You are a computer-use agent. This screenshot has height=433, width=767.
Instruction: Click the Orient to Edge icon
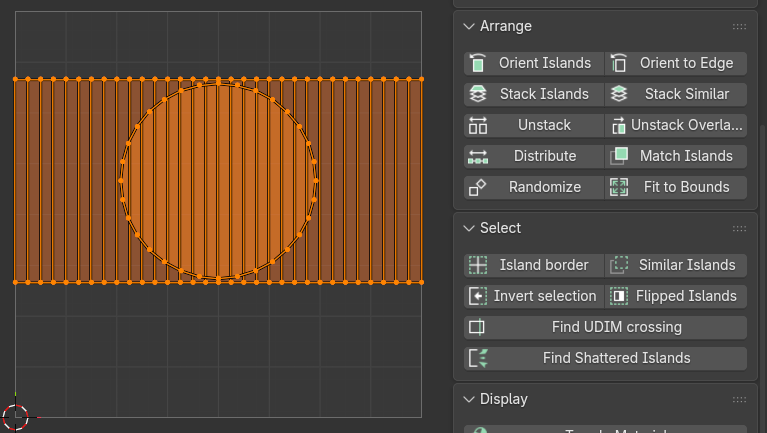(x=619, y=63)
